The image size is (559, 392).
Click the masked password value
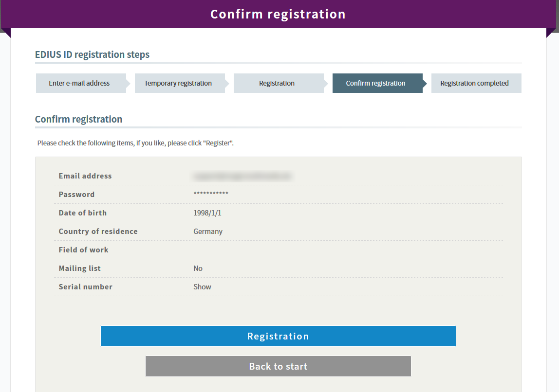[211, 195]
